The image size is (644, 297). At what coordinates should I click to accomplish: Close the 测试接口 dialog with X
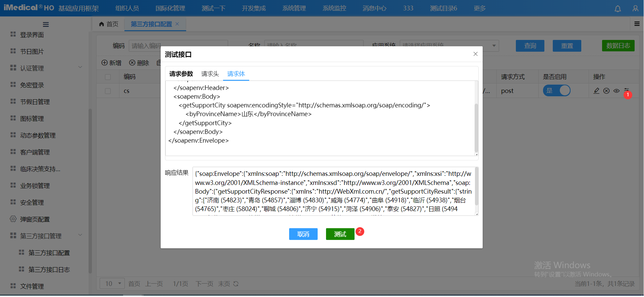click(475, 54)
